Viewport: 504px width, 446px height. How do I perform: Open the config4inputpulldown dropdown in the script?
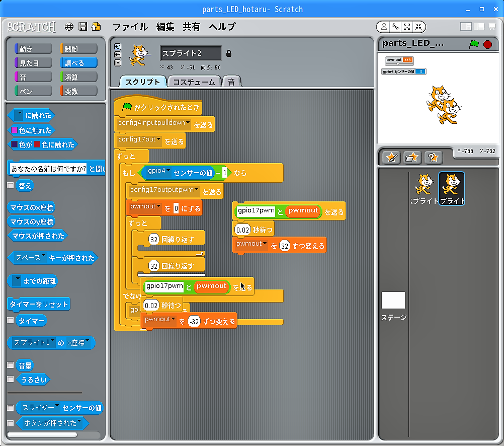coord(188,123)
